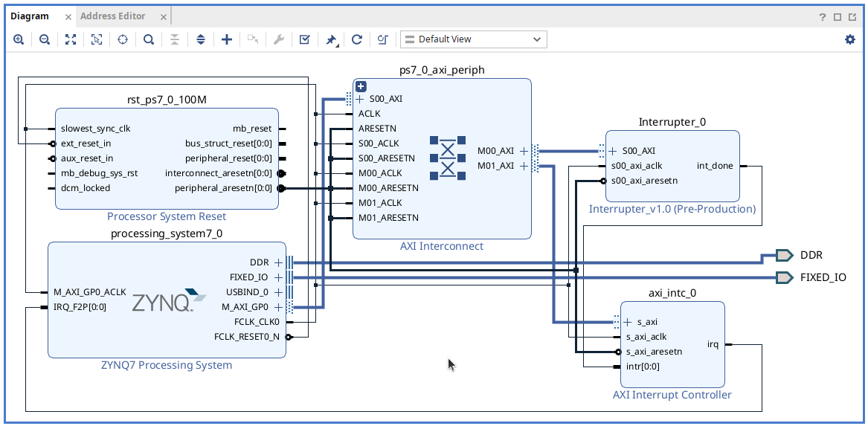Open diagram settings with the gear icon
The image size is (868, 426).
click(849, 39)
